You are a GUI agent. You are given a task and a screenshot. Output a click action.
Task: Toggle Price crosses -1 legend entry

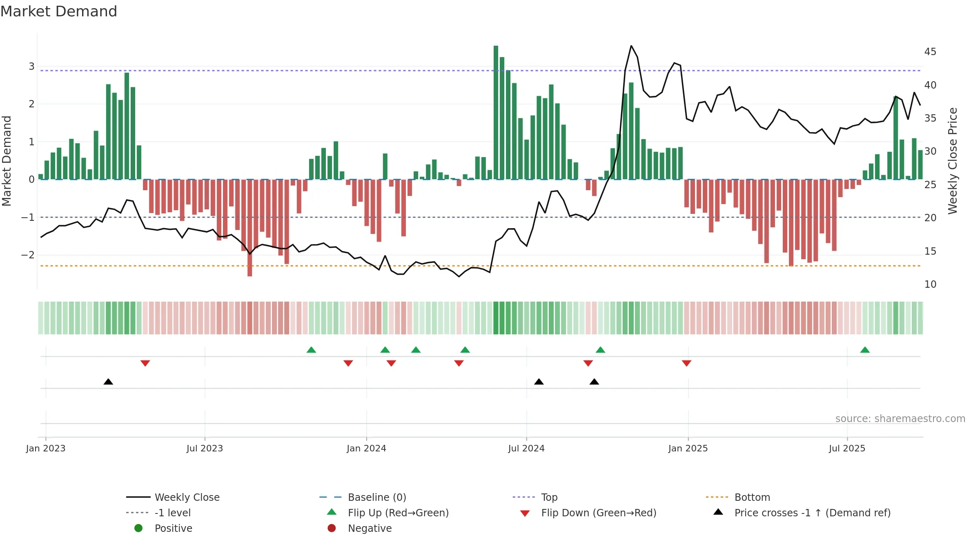click(802, 513)
